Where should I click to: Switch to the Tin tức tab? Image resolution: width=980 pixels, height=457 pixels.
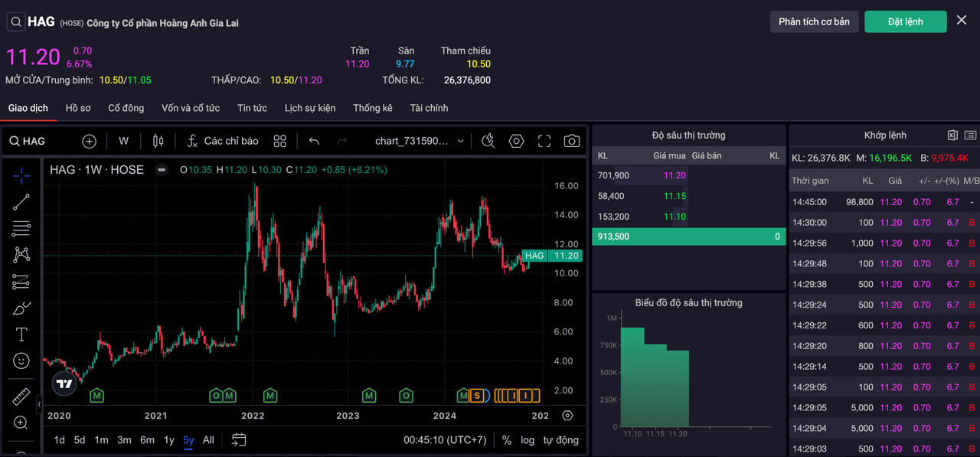(x=252, y=108)
